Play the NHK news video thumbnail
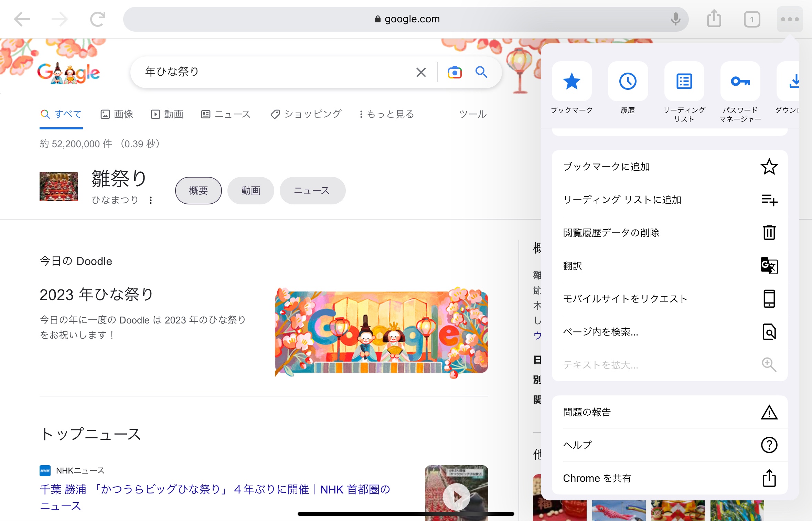The width and height of the screenshot is (812, 521). coord(456,496)
